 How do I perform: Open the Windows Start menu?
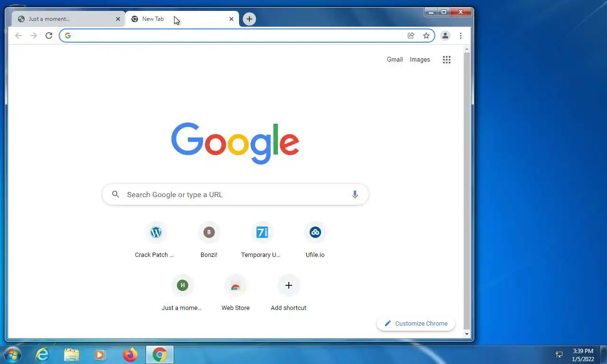(x=12, y=355)
